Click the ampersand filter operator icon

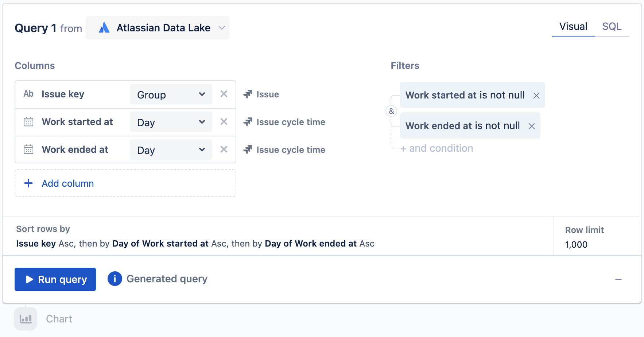[391, 111]
